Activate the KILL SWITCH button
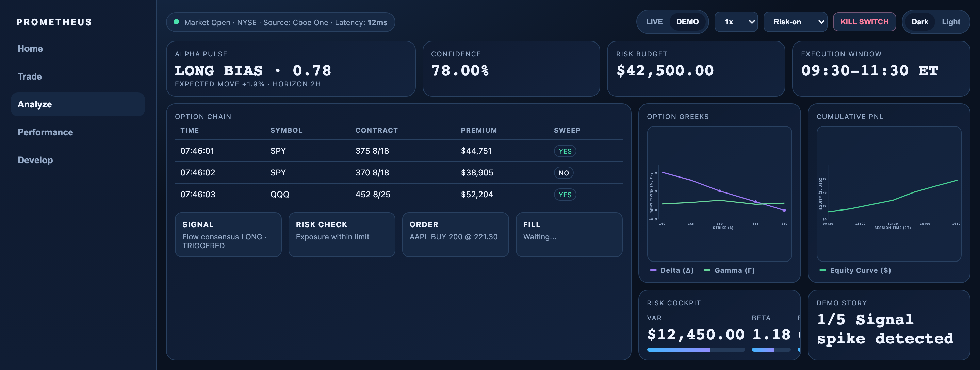 pyautogui.click(x=864, y=22)
